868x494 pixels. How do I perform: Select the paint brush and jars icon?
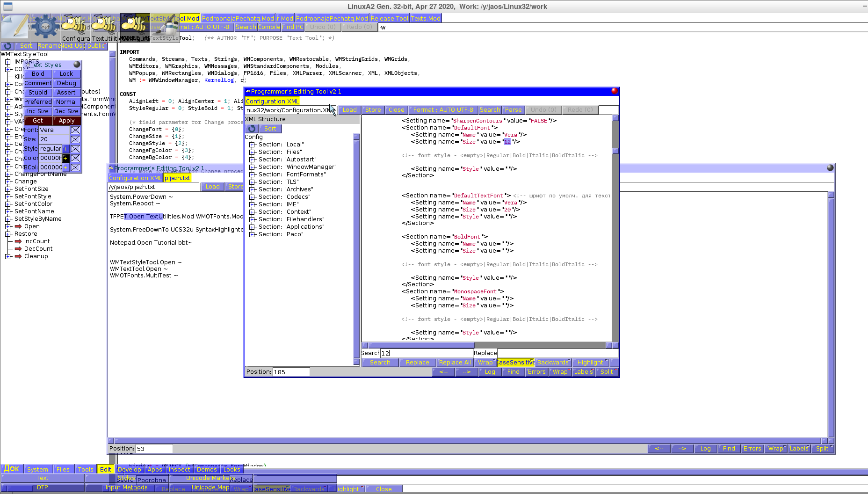[x=165, y=28]
